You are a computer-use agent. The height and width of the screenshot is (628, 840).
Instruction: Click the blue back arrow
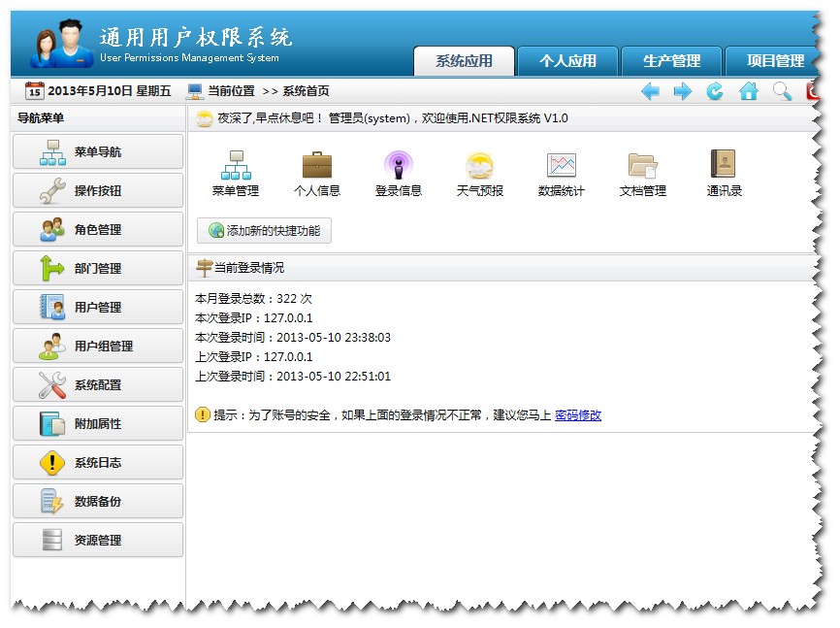point(651,91)
